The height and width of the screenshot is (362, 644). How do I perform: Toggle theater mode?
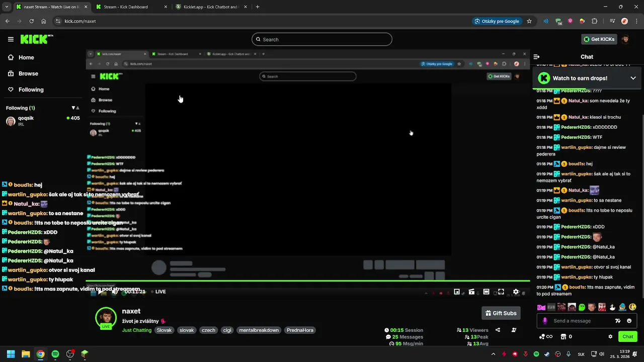486,292
